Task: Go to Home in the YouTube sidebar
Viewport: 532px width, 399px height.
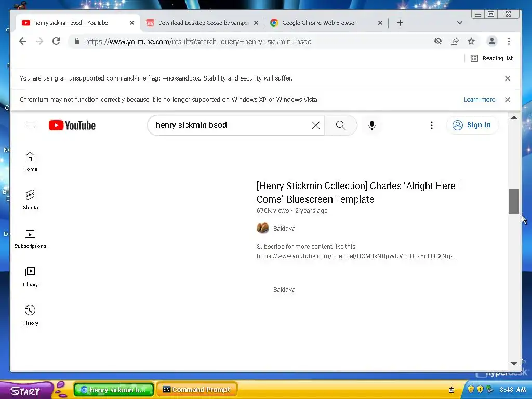Action: (30, 162)
